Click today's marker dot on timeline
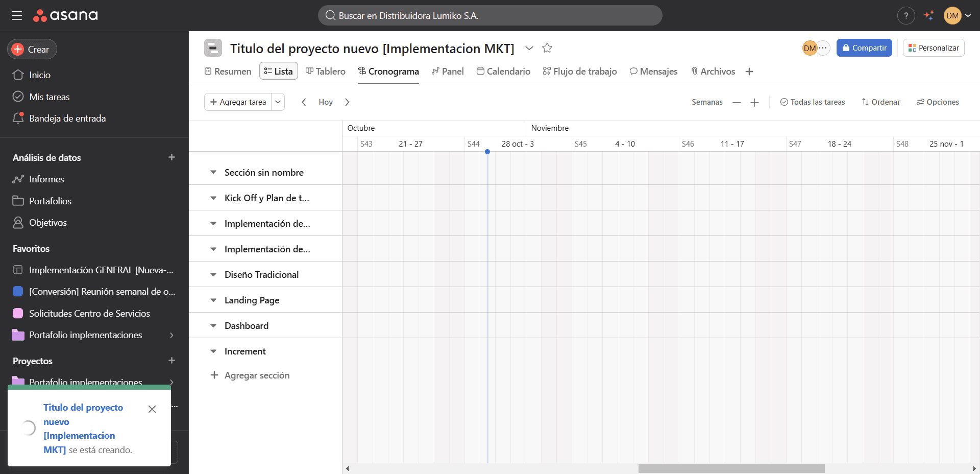 tap(487, 152)
